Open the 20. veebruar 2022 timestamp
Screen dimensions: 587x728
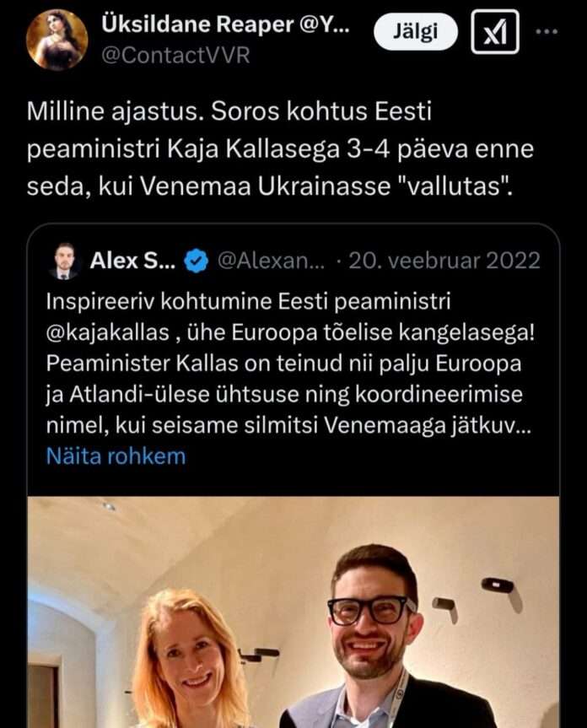tap(444, 261)
